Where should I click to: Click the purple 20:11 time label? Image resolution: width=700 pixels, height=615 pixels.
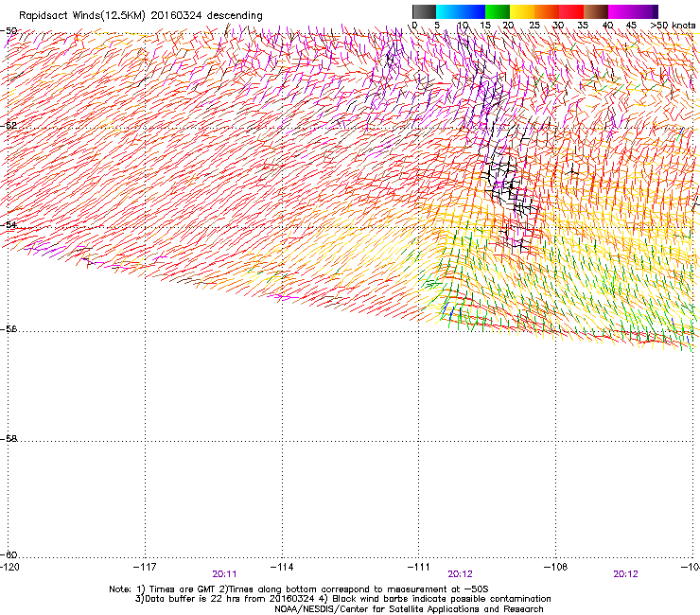(x=224, y=574)
